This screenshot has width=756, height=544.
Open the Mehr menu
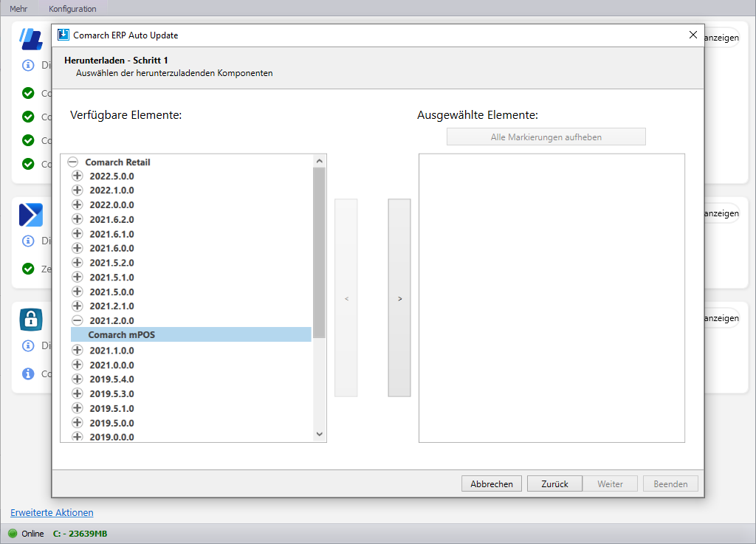pyautogui.click(x=18, y=9)
